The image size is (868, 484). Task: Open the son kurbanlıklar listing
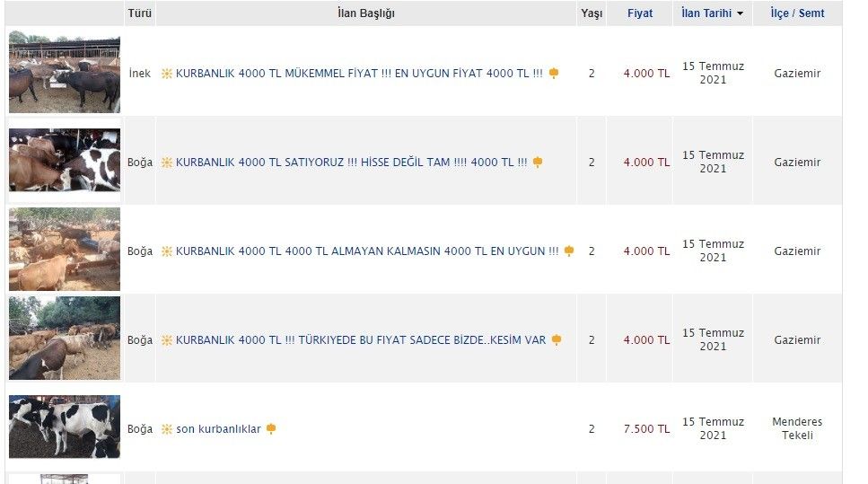[218, 429]
